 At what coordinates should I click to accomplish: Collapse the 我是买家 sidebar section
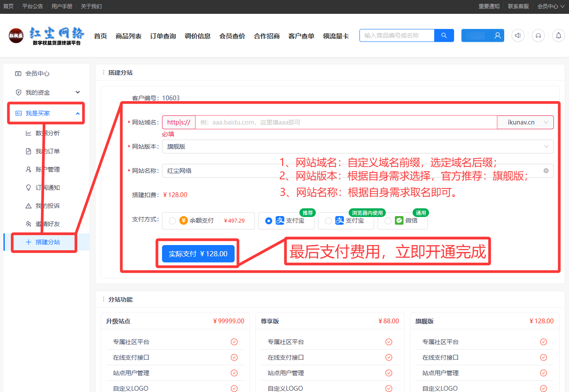[78, 113]
